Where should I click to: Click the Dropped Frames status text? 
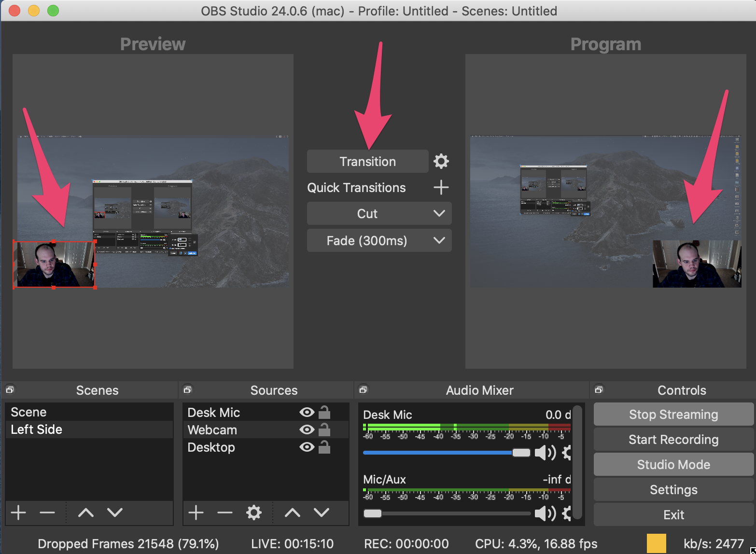point(128,543)
